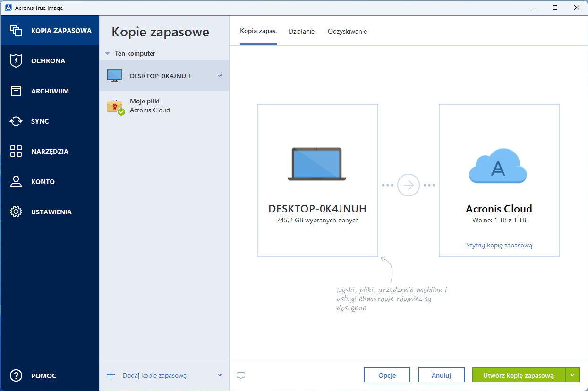Click the Szyfruj kopię zapasową link
Screen dimensions: 588x391
(x=499, y=245)
